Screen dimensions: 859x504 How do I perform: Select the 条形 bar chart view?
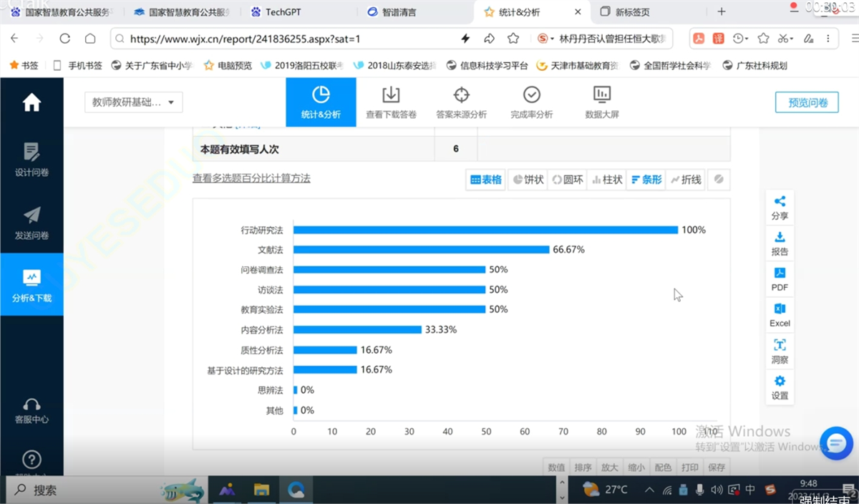pyautogui.click(x=646, y=180)
